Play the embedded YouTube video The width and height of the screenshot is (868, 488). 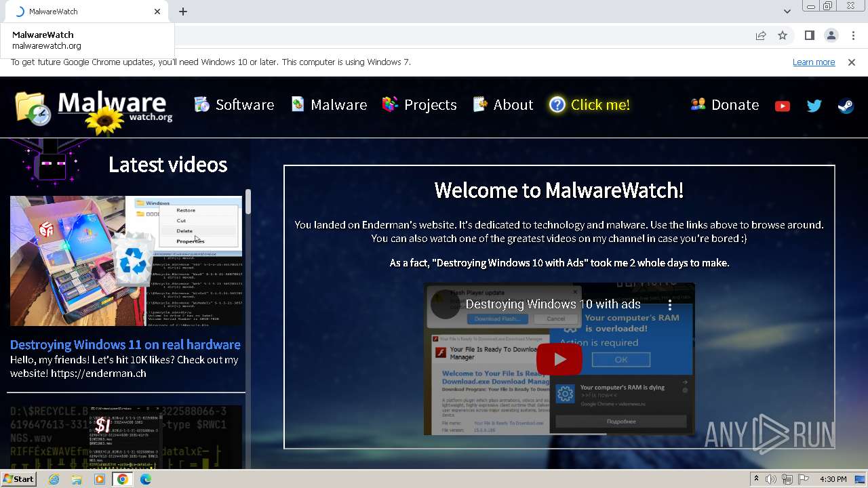pos(559,359)
